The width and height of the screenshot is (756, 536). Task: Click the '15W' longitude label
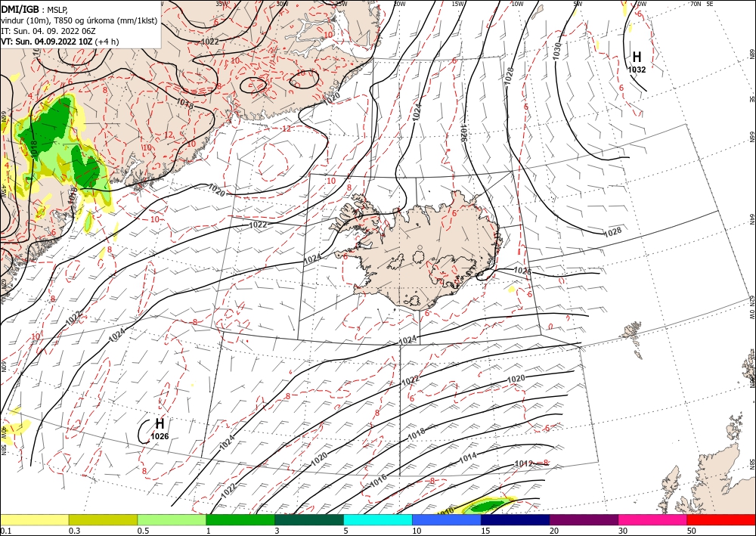(458, 4)
